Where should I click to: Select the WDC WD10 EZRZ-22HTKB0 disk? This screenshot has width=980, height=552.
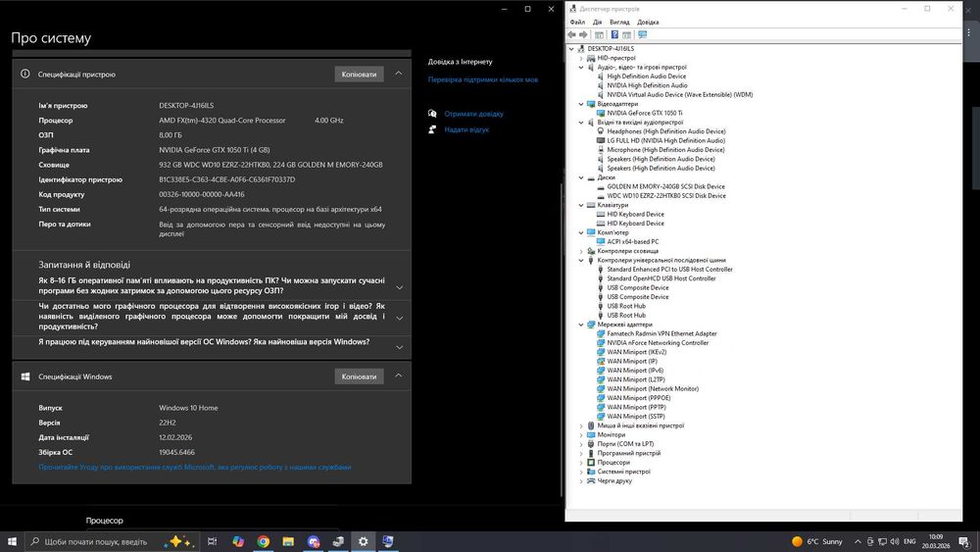(666, 196)
